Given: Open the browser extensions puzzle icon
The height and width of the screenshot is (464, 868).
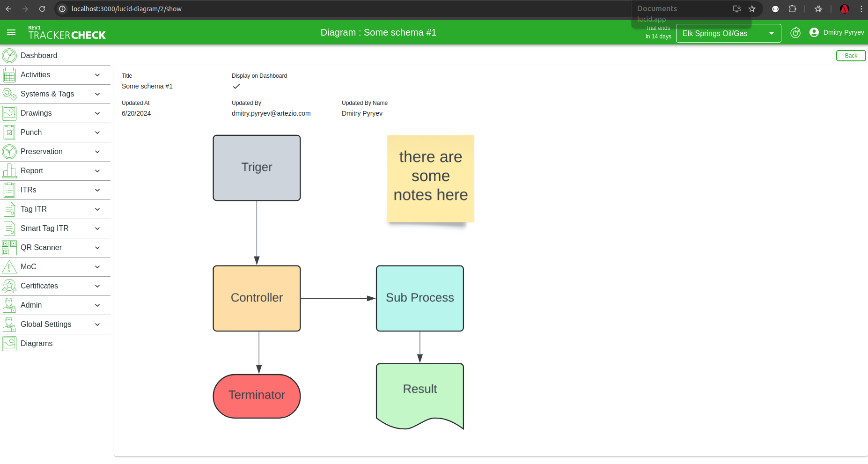Looking at the screenshot, I should pyautogui.click(x=792, y=9).
